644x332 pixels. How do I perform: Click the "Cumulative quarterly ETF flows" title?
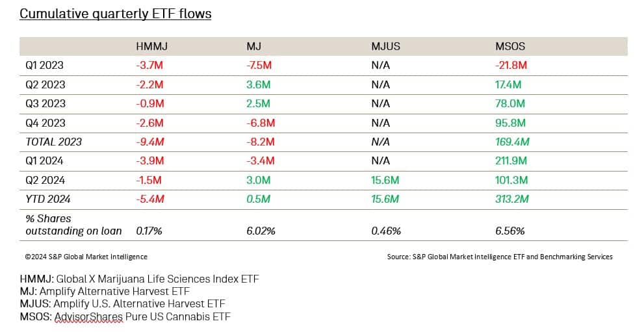point(115,14)
